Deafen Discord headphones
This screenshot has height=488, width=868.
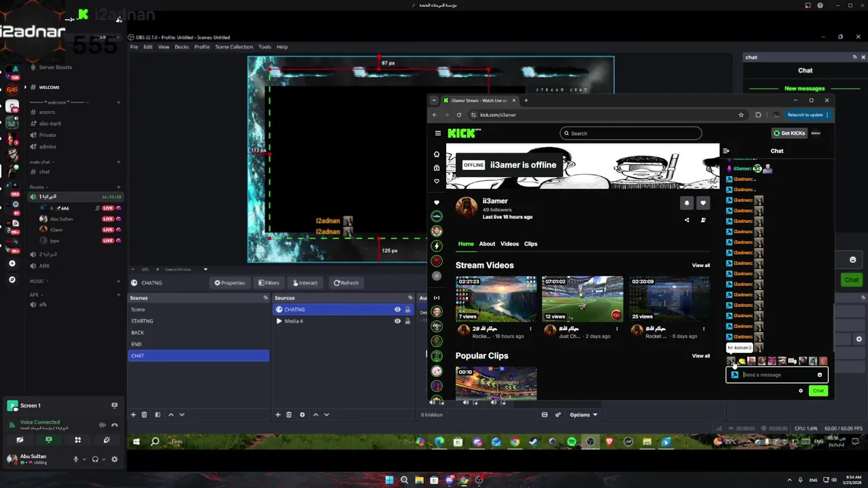(x=95, y=459)
